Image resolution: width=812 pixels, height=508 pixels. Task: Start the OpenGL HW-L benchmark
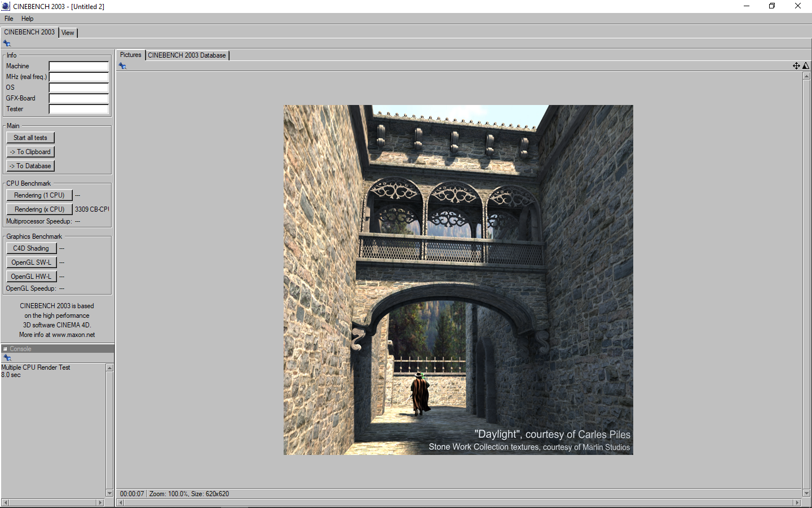(x=32, y=277)
